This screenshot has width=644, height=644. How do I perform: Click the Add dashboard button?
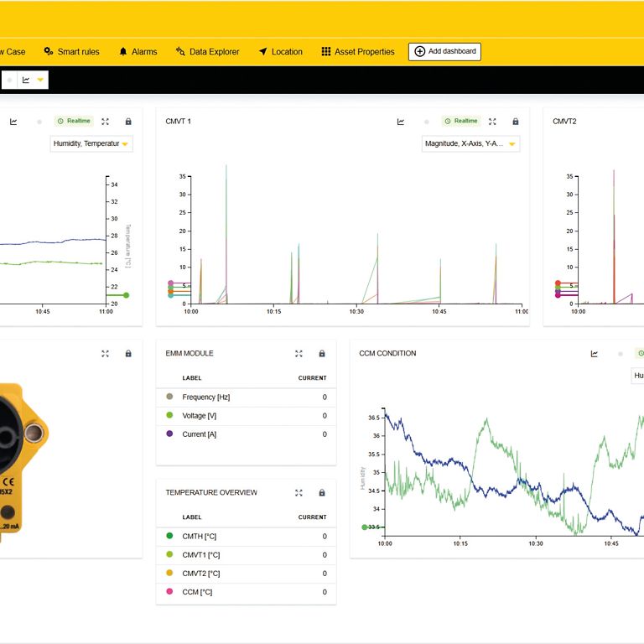tap(444, 52)
